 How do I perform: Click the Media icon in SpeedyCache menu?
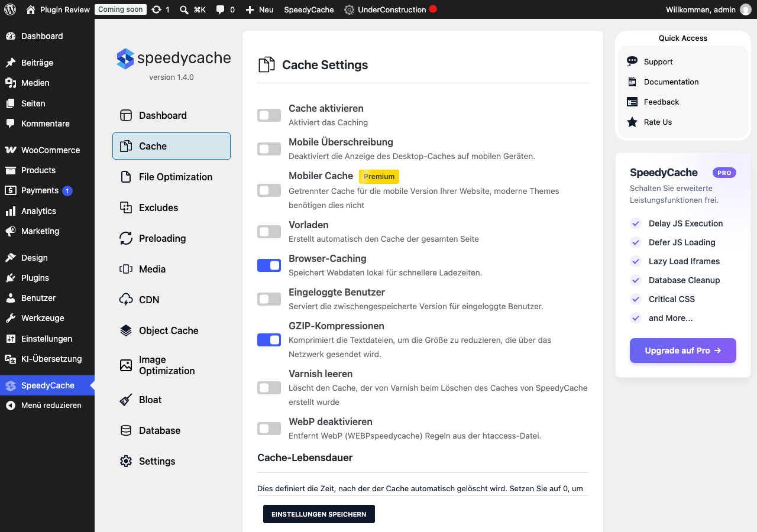pos(126,269)
